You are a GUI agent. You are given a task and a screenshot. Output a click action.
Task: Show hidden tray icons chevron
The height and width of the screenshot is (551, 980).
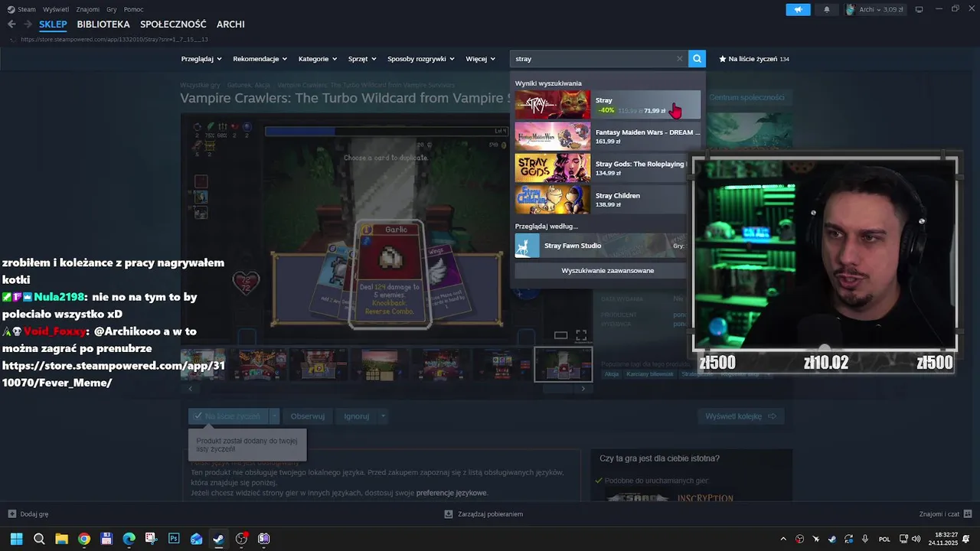tap(782, 539)
